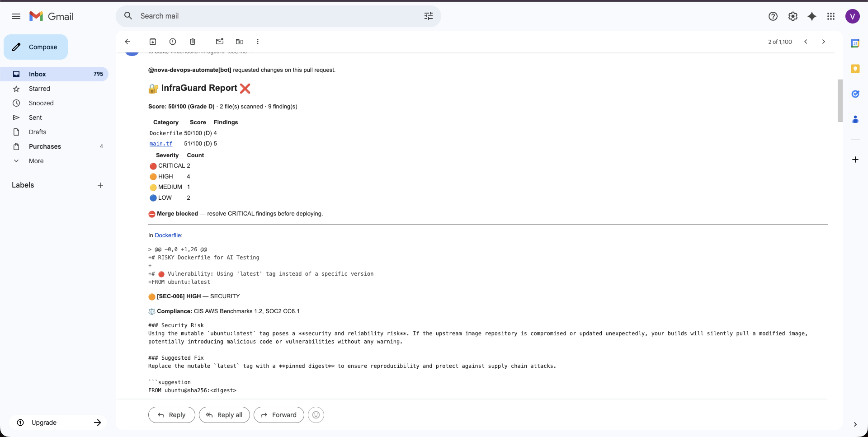Create a new label plus icon
The image size is (868, 437).
[100, 185]
